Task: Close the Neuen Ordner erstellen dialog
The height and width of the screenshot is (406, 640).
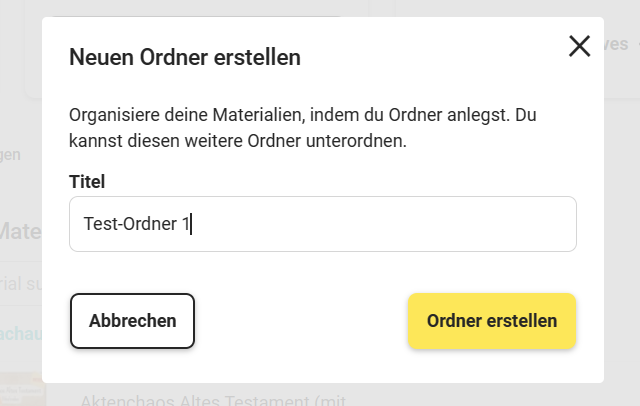Action: [x=579, y=46]
